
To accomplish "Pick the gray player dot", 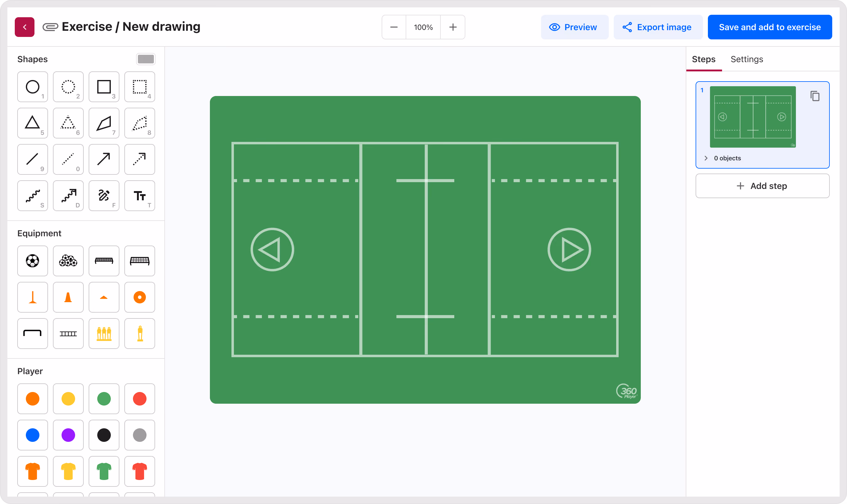I will [x=140, y=435].
